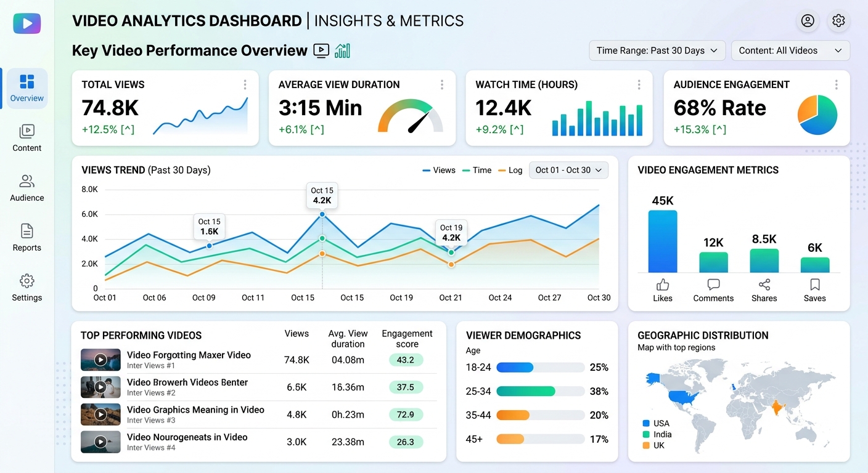Image resolution: width=868 pixels, height=473 pixels.
Task: Open Video Graphics Meaning in Video title
Action: [195, 410]
